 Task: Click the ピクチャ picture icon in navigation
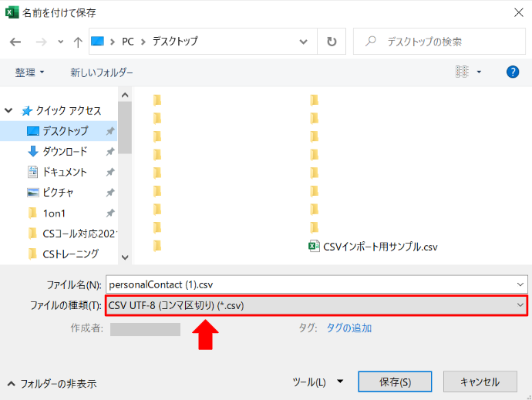tap(33, 193)
